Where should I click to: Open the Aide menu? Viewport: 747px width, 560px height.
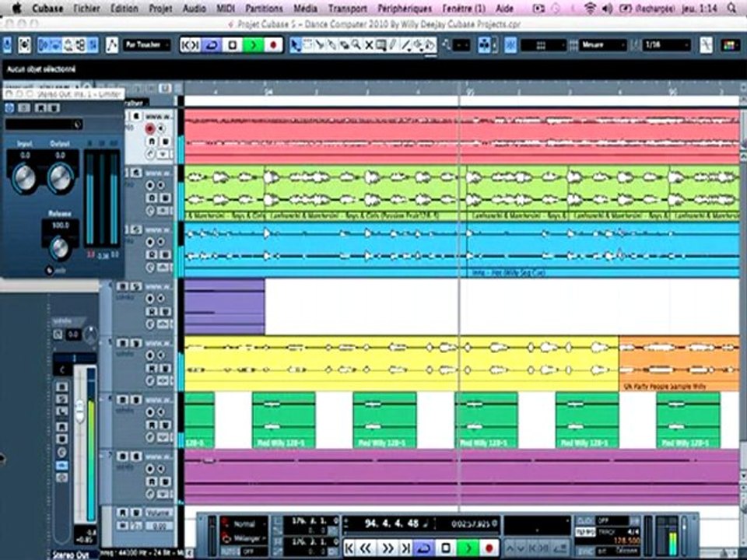coord(504,9)
